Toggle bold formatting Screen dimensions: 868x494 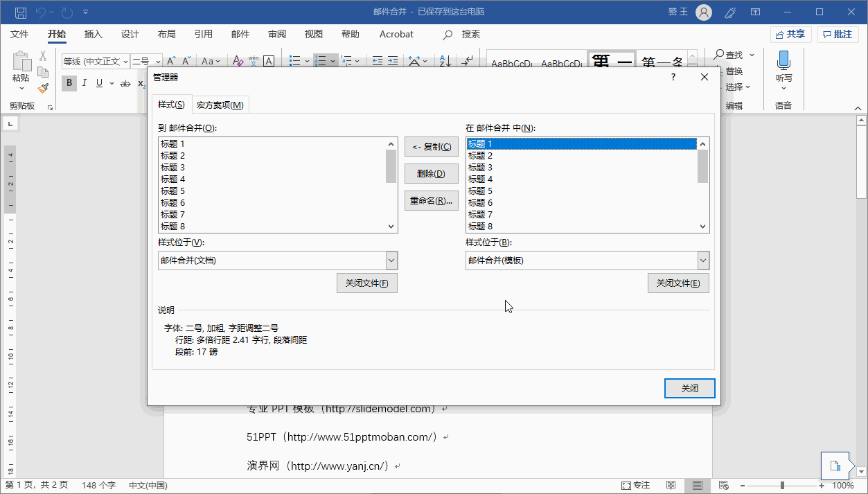click(69, 83)
